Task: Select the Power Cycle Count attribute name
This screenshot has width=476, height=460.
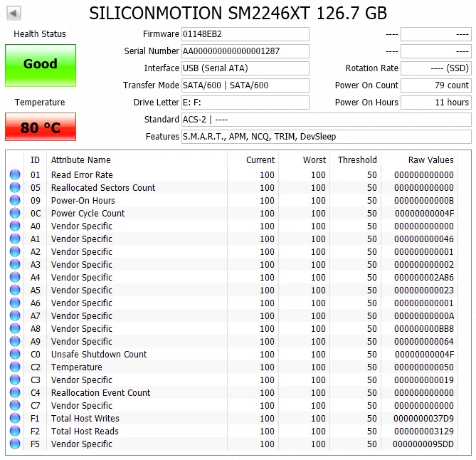Action: pyautogui.click(x=88, y=214)
